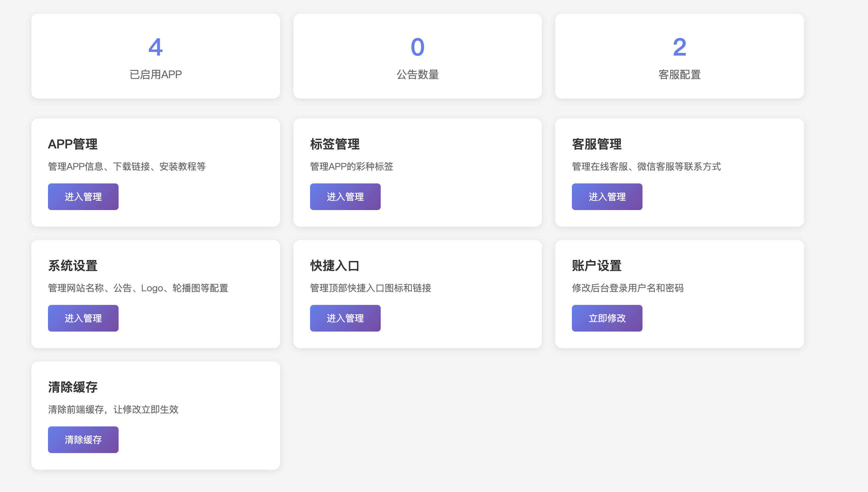Click the 快捷入口 card title
The width and height of the screenshot is (868, 492).
point(335,266)
